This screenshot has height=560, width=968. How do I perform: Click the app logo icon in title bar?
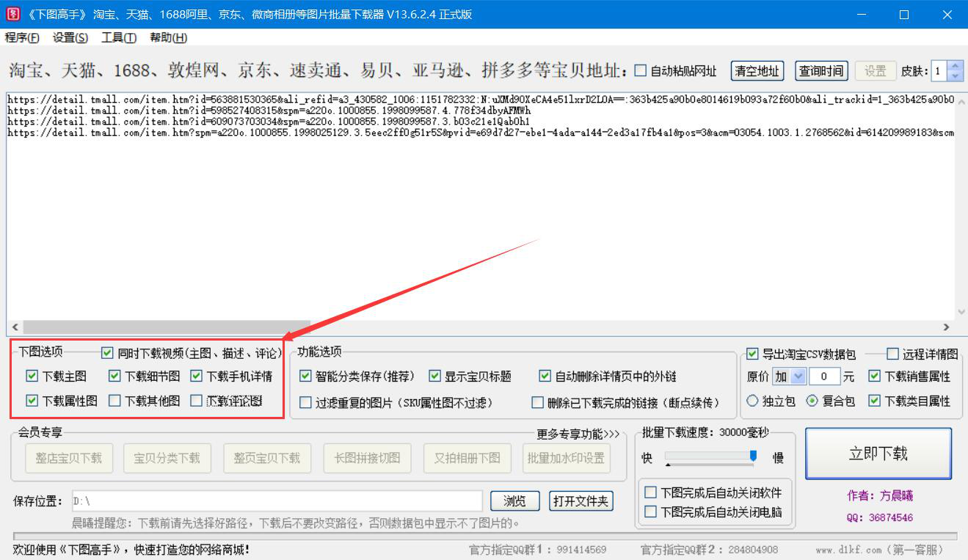click(13, 14)
